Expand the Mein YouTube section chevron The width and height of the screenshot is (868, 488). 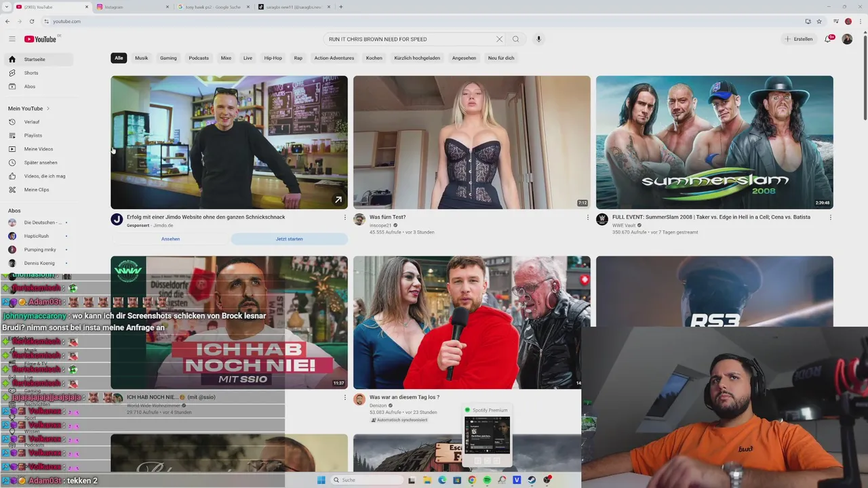48,108
